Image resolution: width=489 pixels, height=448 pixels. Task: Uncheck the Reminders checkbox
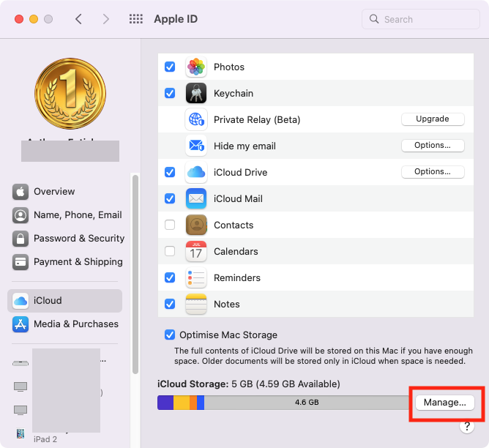(170, 277)
